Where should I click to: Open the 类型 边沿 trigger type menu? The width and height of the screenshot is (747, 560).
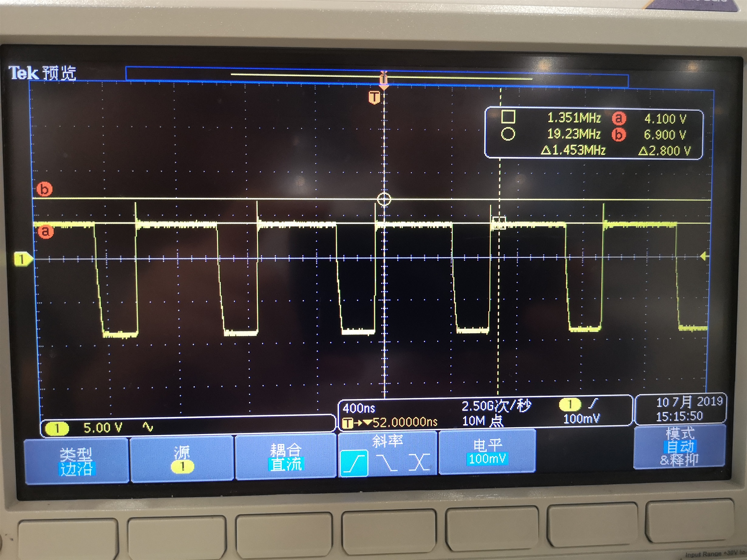coord(76,461)
